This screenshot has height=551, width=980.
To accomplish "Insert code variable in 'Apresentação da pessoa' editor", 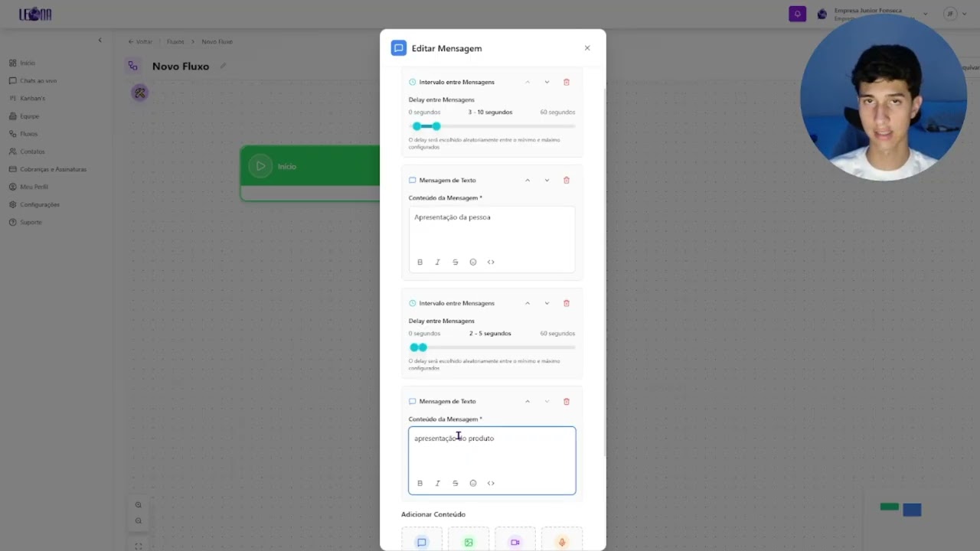I will pyautogui.click(x=491, y=262).
